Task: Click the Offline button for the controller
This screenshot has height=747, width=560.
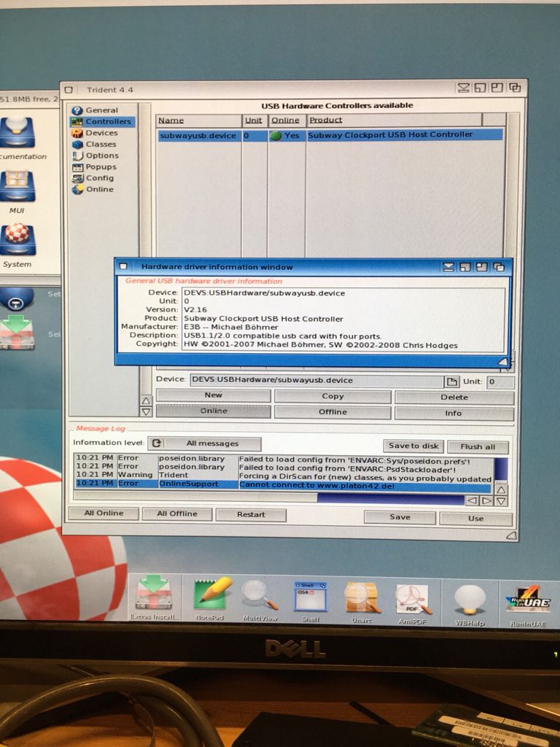Action: 332,411
